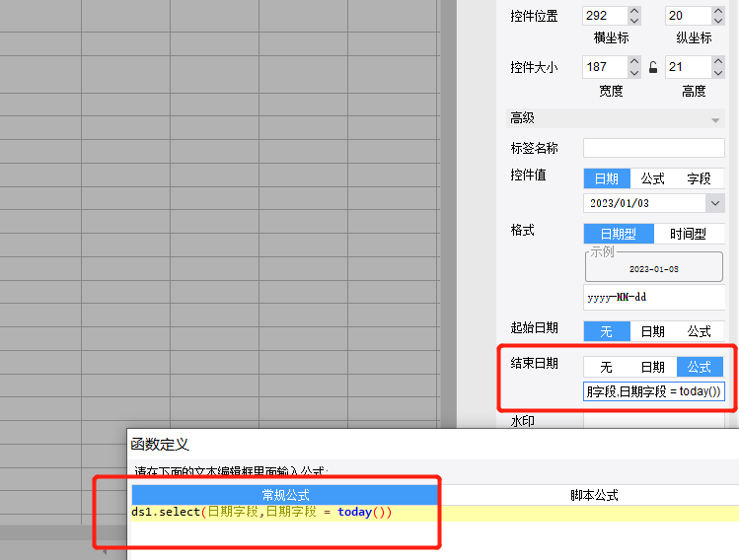Switch format to 时间型
The width and height of the screenshot is (739, 560).
click(688, 234)
